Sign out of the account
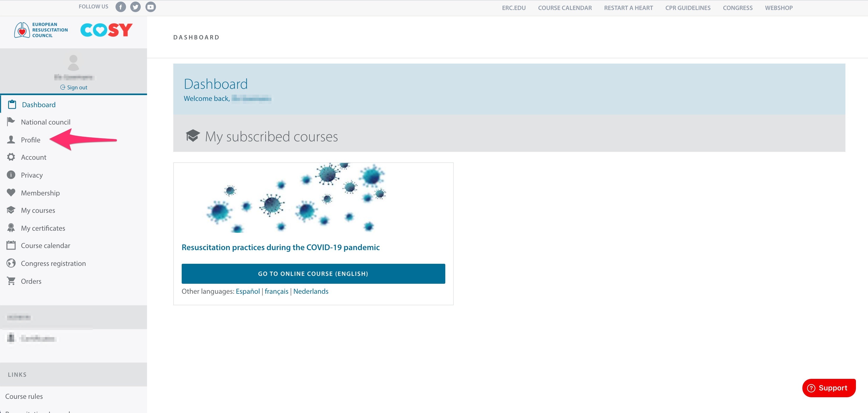Image resolution: width=868 pixels, height=413 pixels. (74, 87)
